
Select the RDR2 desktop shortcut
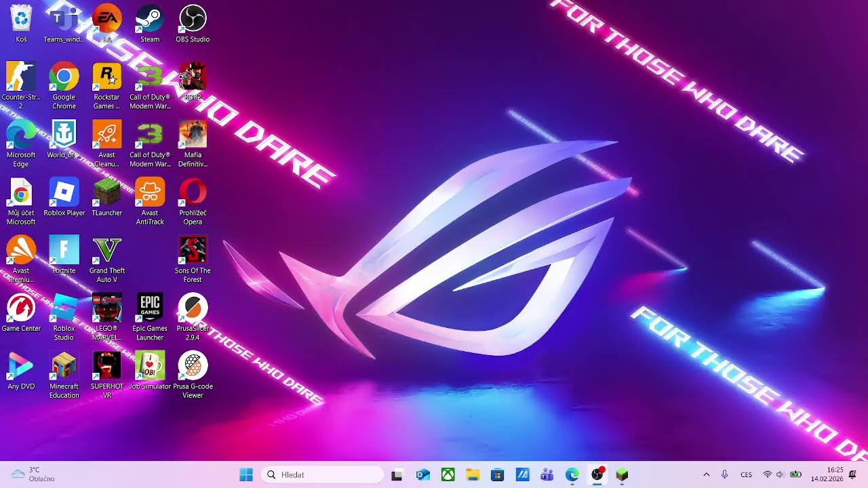(193, 81)
